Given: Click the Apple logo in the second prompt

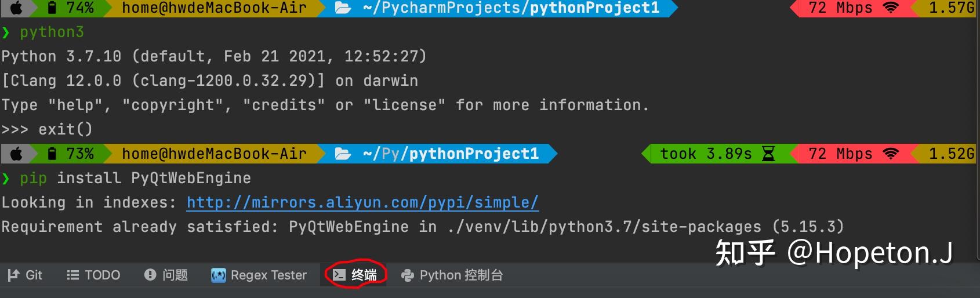Looking at the screenshot, I should 16,154.
